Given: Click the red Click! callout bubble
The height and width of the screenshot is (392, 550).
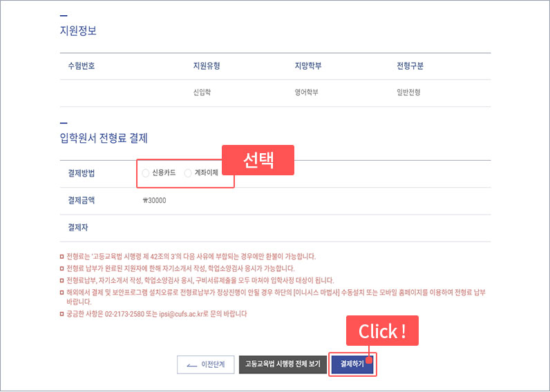Looking at the screenshot, I should click(x=382, y=331).
